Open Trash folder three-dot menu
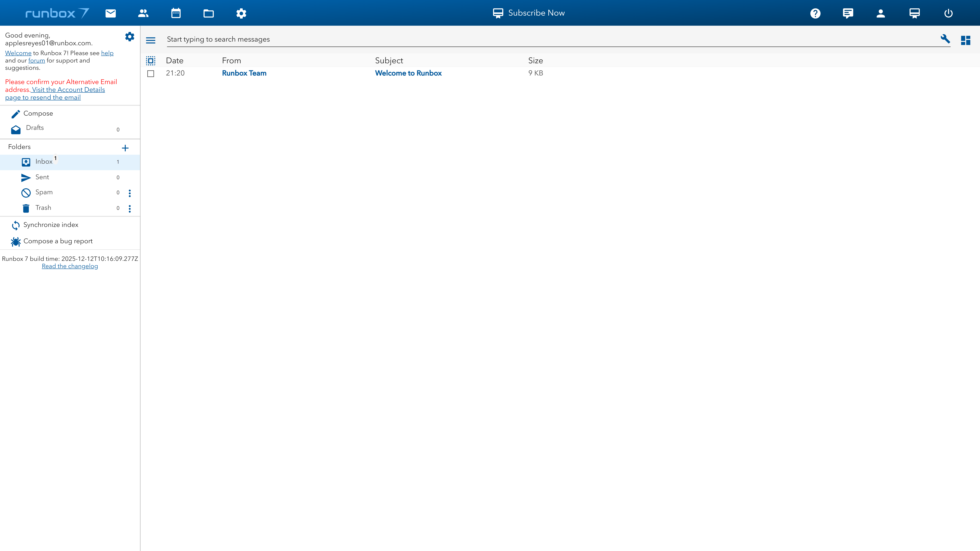Screen dimensions: 980x551 click(130, 208)
